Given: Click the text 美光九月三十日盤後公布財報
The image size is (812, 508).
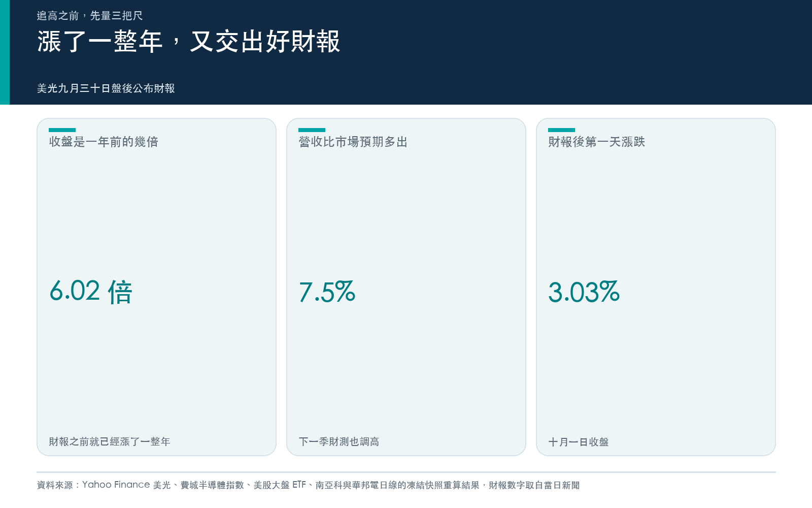Looking at the screenshot, I should [x=106, y=88].
